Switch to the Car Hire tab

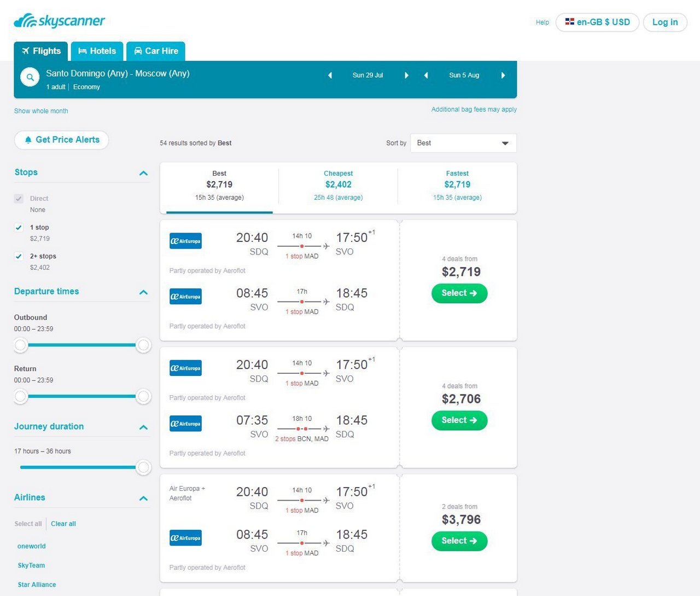156,51
